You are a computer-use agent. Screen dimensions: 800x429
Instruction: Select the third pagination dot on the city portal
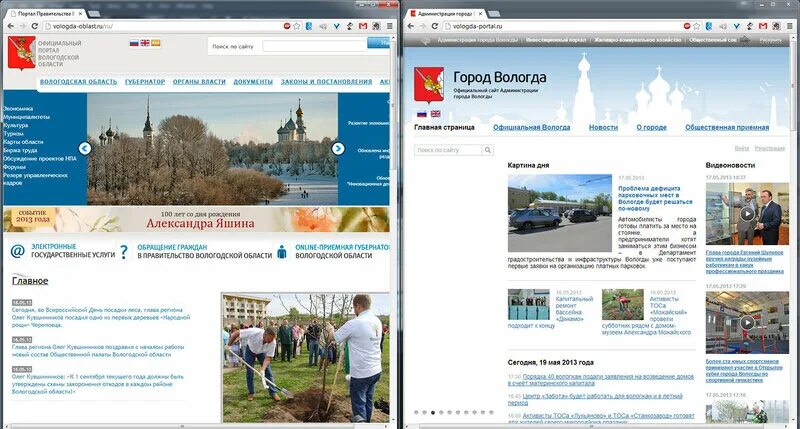pos(433,412)
